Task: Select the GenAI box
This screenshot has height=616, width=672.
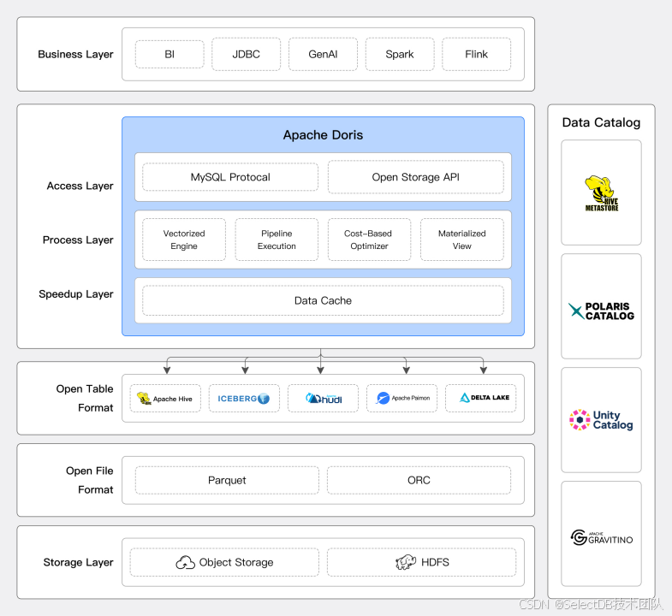Action: tap(323, 55)
